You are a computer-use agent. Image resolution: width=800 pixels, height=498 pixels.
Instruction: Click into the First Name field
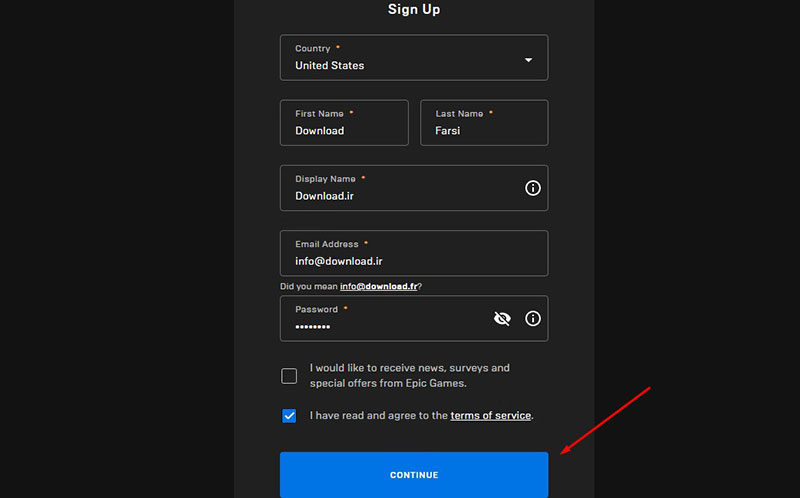[344, 123]
